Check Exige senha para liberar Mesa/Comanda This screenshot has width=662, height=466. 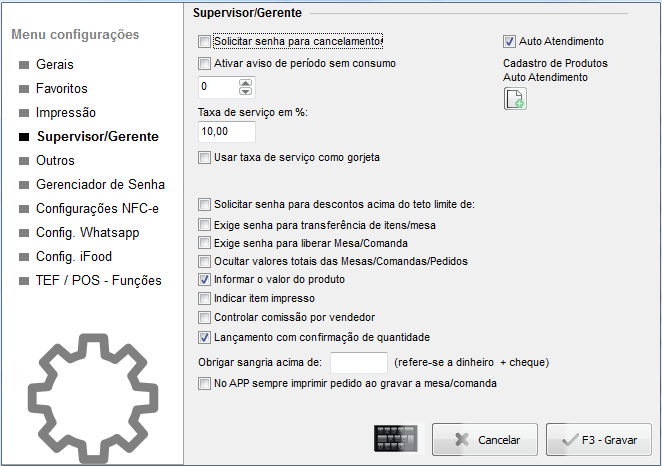(x=204, y=243)
